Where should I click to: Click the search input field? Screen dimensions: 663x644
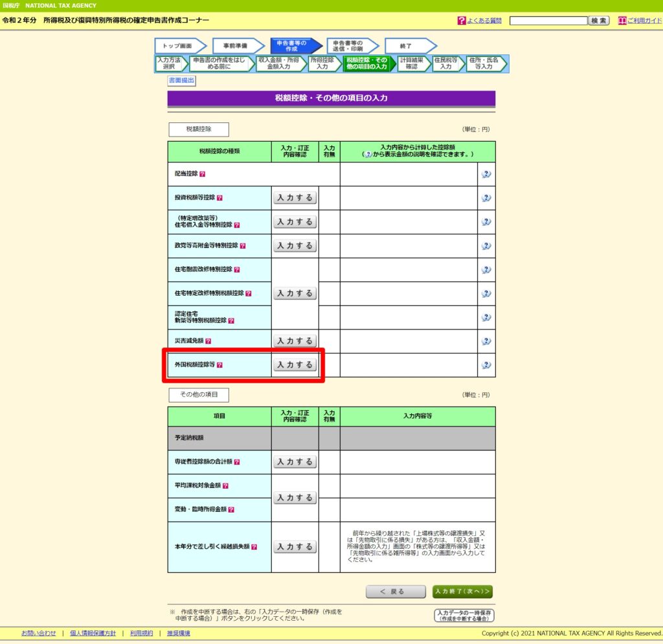tap(548, 21)
